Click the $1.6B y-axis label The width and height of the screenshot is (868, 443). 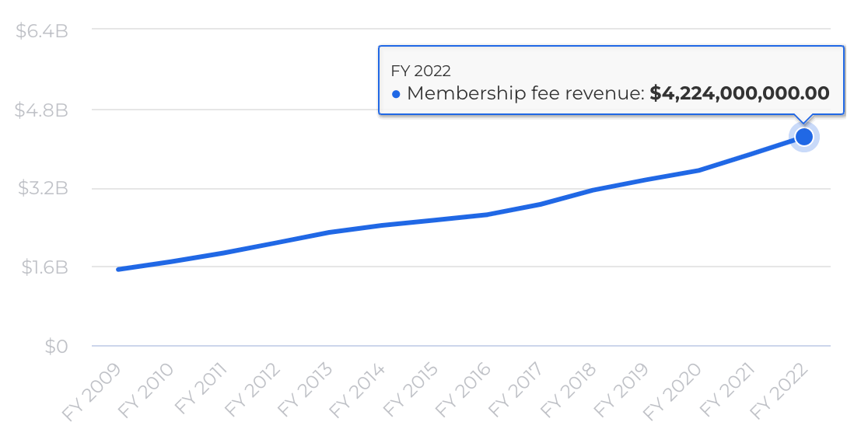coord(44,267)
